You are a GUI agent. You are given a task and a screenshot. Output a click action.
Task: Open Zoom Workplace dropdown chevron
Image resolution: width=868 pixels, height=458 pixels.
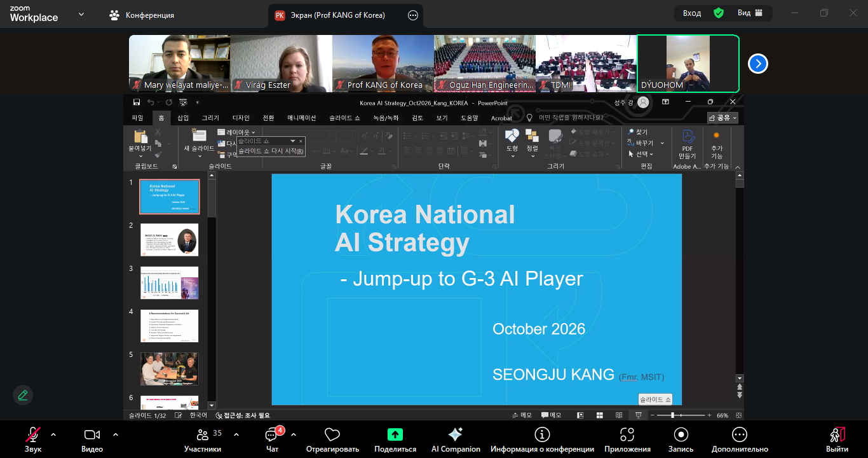point(81,14)
